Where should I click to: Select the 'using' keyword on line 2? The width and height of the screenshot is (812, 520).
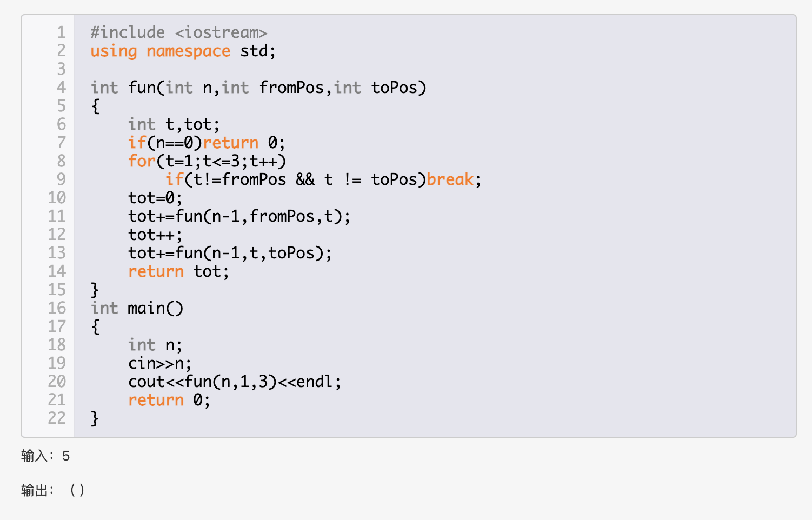pyautogui.click(x=114, y=51)
